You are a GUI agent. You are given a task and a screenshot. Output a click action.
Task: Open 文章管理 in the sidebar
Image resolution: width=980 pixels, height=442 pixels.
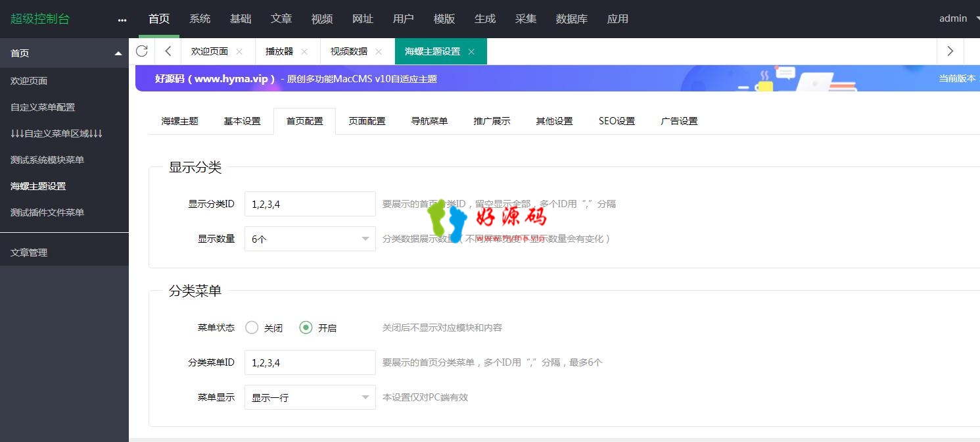[64, 253]
